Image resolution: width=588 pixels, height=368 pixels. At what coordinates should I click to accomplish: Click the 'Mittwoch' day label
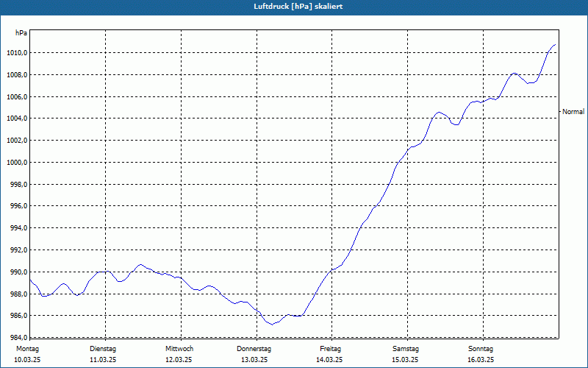point(179,349)
